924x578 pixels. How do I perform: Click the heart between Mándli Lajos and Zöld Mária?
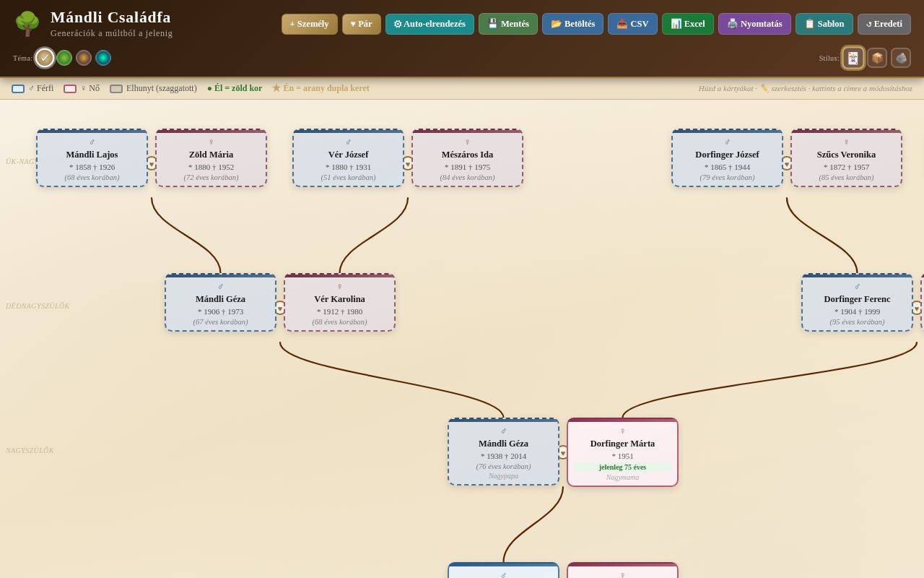point(152,163)
